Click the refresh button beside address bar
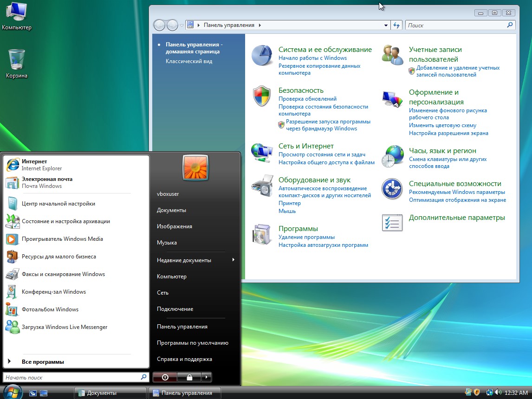532x399 pixels. tap(396, 26)
